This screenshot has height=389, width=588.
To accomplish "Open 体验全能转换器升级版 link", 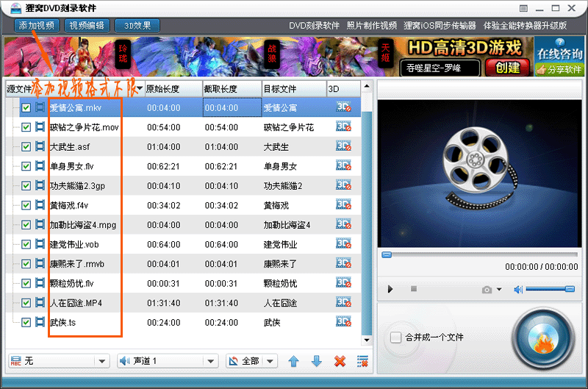I will point(525,26).
